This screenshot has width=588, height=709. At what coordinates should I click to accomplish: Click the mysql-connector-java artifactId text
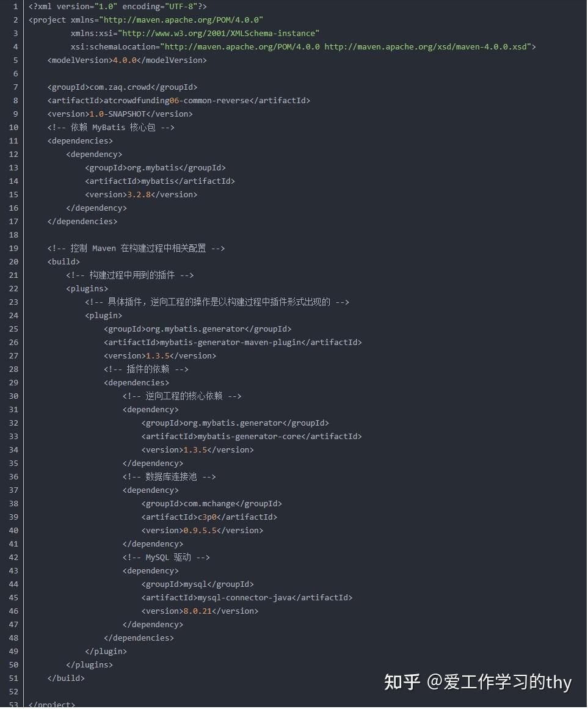pos(244,597)
